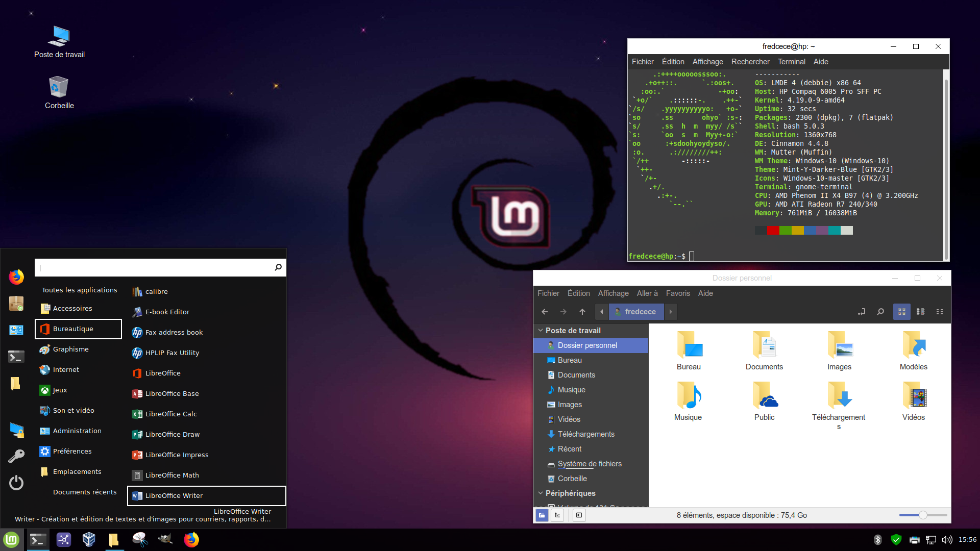
Task: Click the power off icon in menu sidebar
Action: click(16, 483)
